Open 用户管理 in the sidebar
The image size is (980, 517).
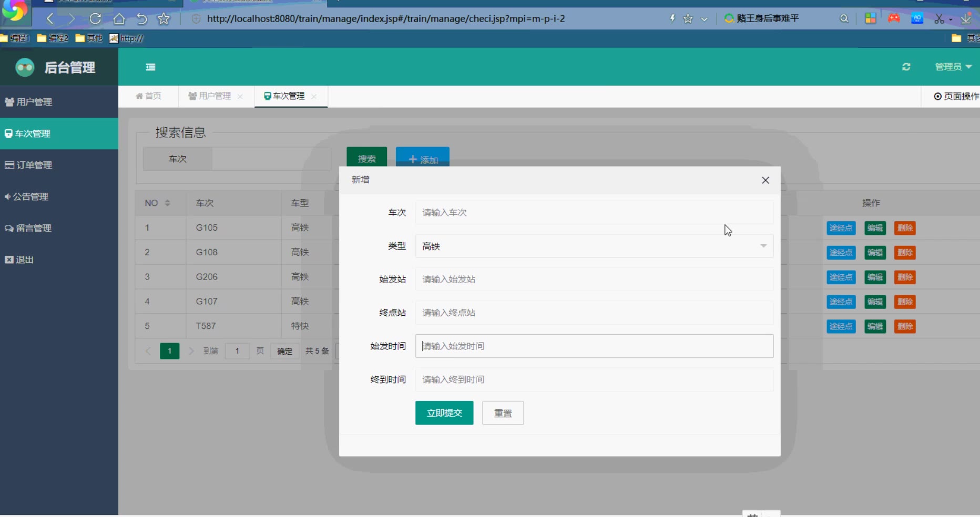click(59, 102)
